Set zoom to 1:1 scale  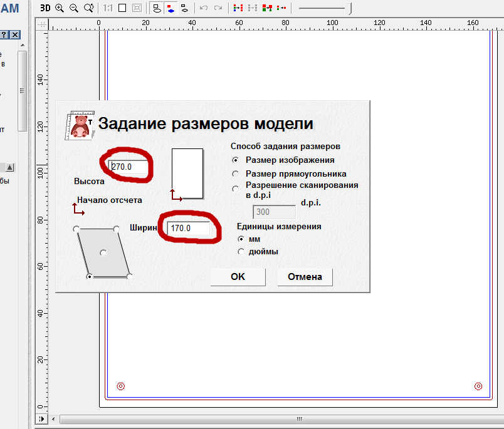[x=108, y=8]
